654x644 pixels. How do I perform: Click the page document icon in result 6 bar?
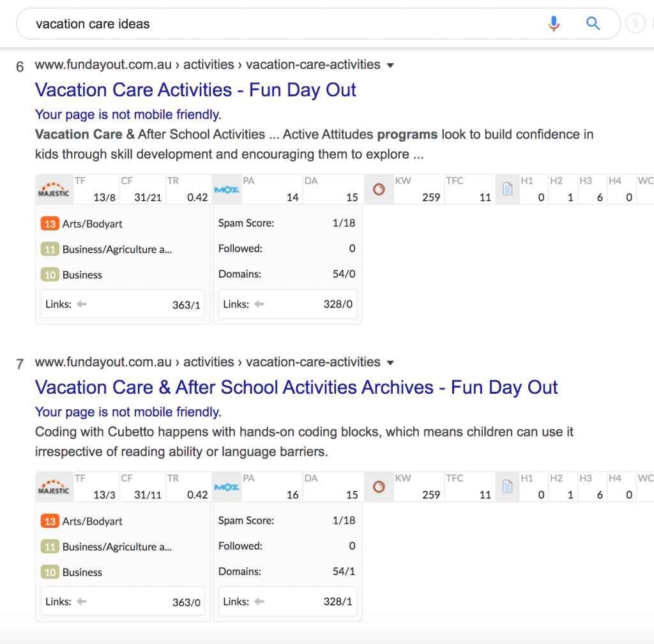(507, 189)
